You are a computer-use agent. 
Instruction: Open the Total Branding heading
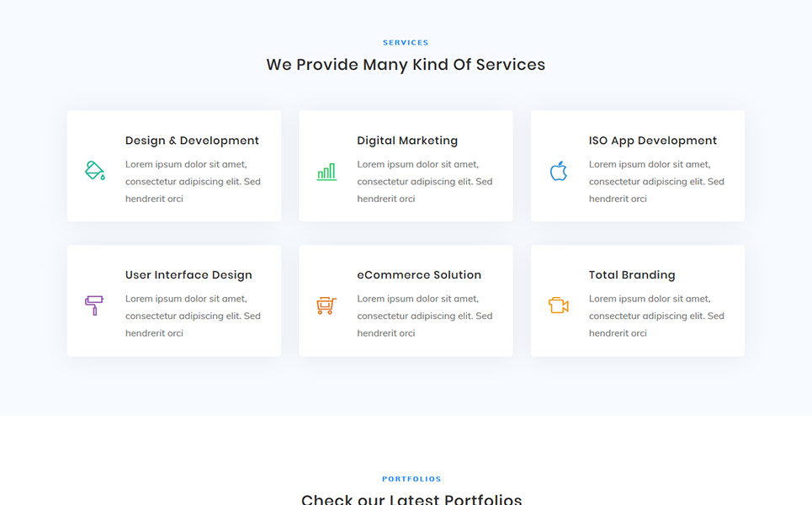tap(632, 275)
